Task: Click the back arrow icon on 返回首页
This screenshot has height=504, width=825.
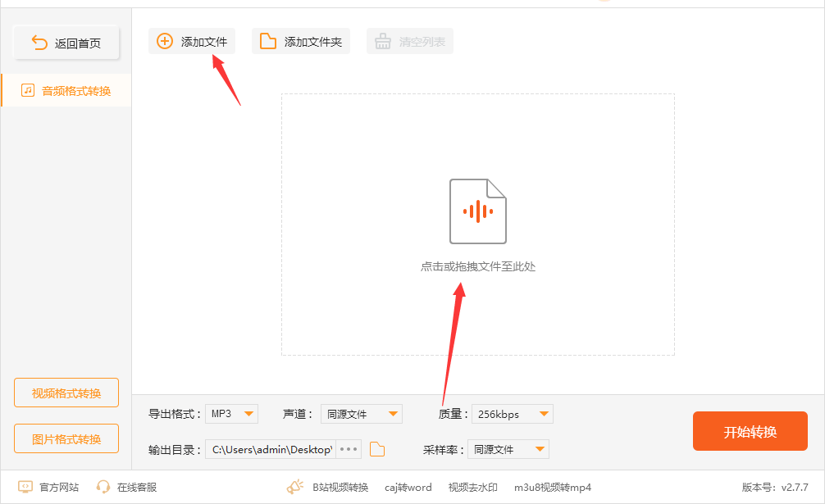Action: pos(39,43)
